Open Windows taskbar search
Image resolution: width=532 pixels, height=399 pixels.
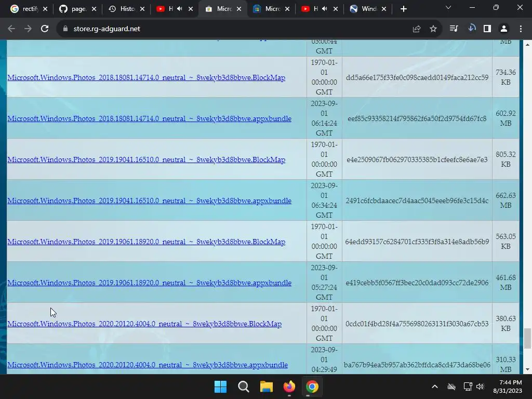tap(243, 387)
